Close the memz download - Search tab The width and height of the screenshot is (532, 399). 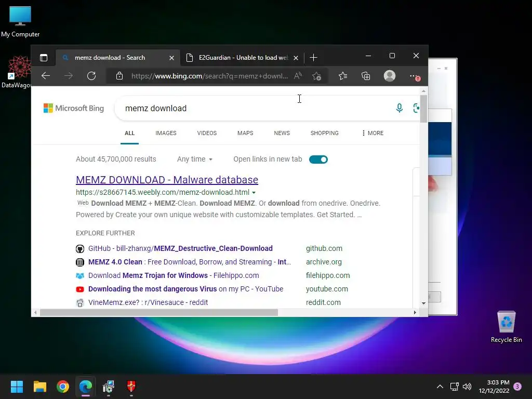pyautogui.click(x=171, y=58)
